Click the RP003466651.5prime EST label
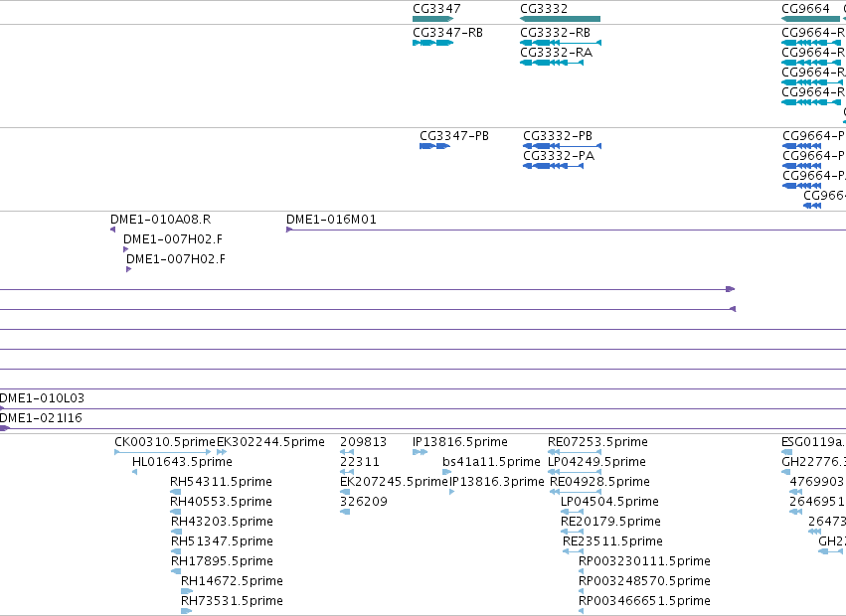The height and width of the screenshot is (616, 846). coord(644,601)
